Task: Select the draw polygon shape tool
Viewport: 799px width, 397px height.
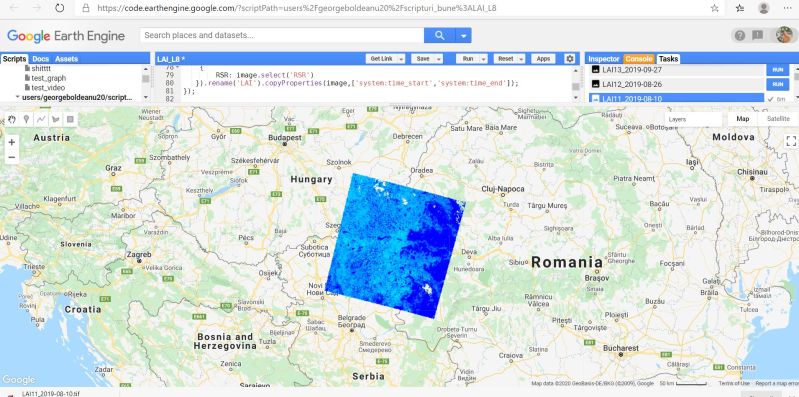Action: click(56, 119)
